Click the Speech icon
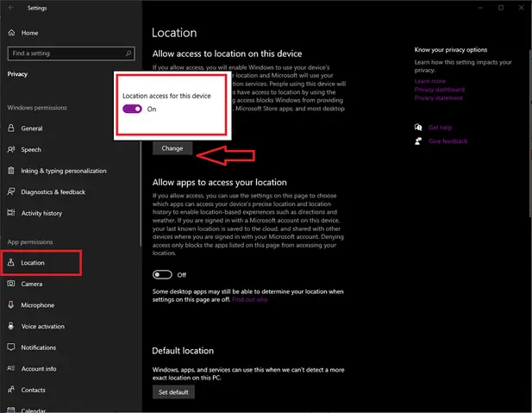The height and width of the screenshot is (413, 532). click(x=11, y=149)
